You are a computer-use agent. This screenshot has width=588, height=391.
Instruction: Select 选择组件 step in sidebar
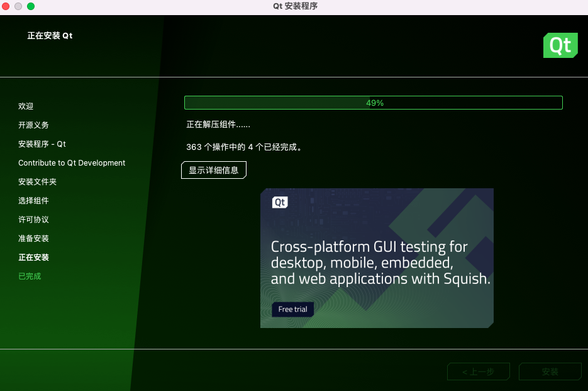[33, 201]
